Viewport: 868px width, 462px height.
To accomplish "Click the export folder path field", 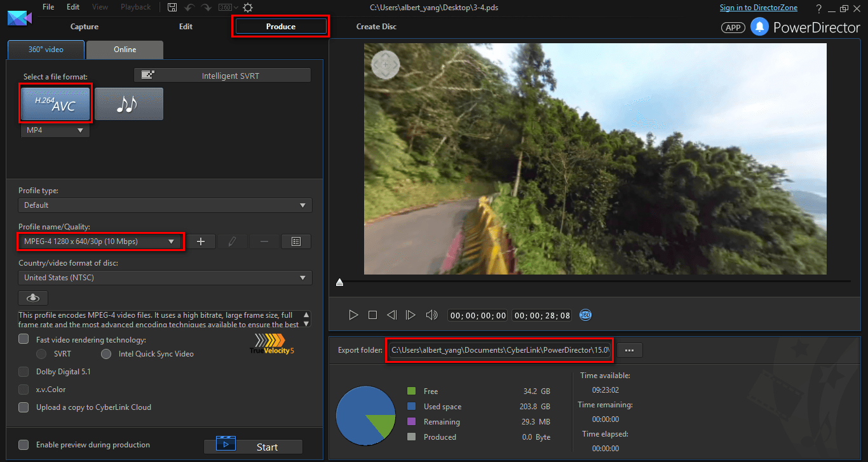I will [x=499, y=350].
